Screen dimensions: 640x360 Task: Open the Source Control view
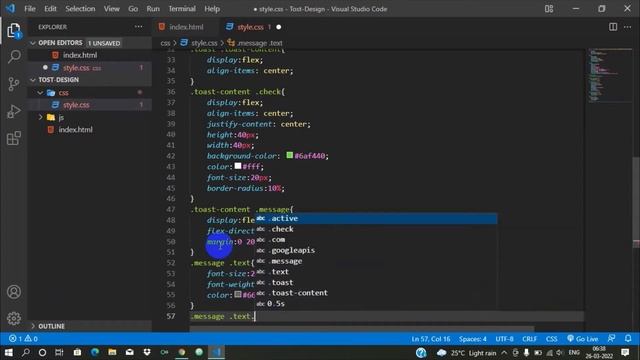coord(14,84)
